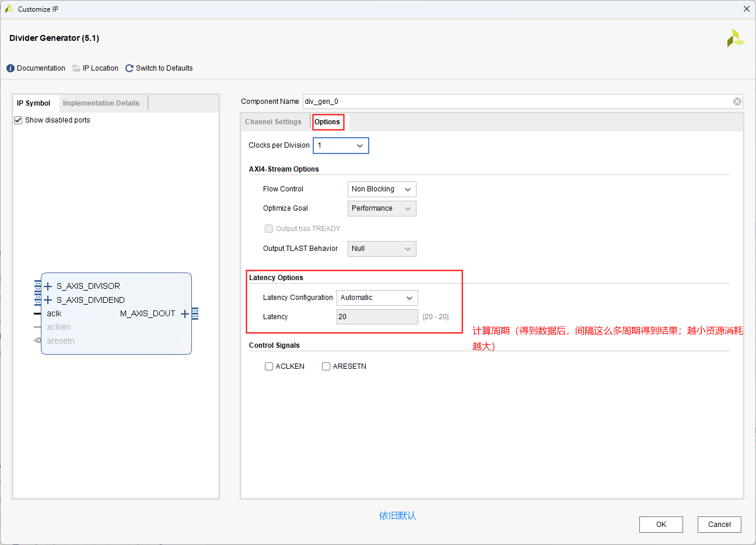Enable the ARESETN control signal
Image resolution: width=756 pixels, height=545 pixels.
tap(326, 366)
